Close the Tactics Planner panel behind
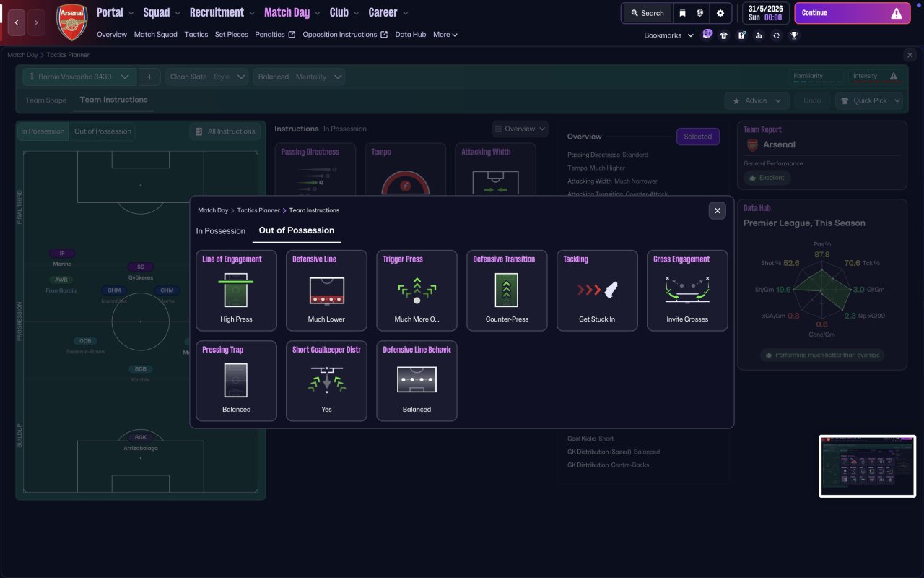Image resolution: width=924 pixels, height=578 pixels. tap(910, 55)
